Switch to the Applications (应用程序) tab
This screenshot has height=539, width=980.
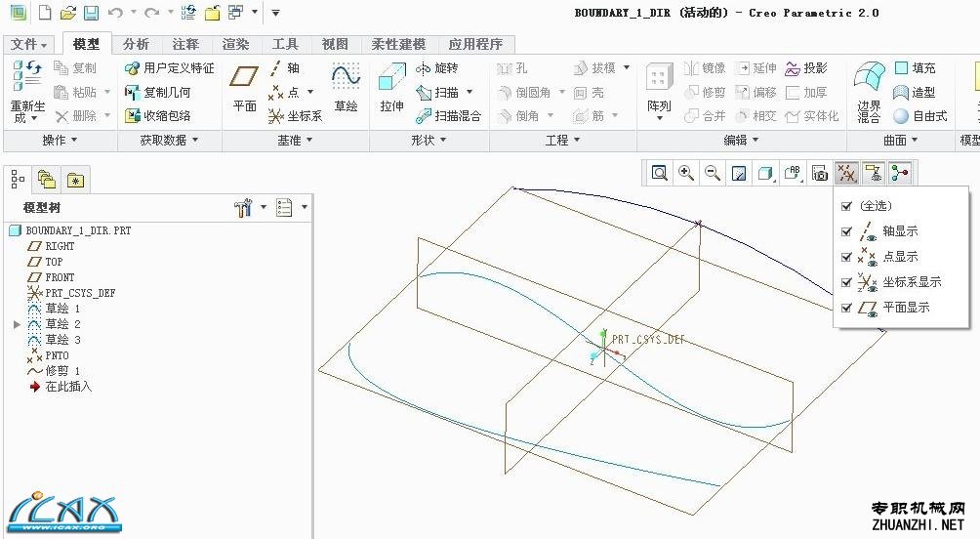475,44
